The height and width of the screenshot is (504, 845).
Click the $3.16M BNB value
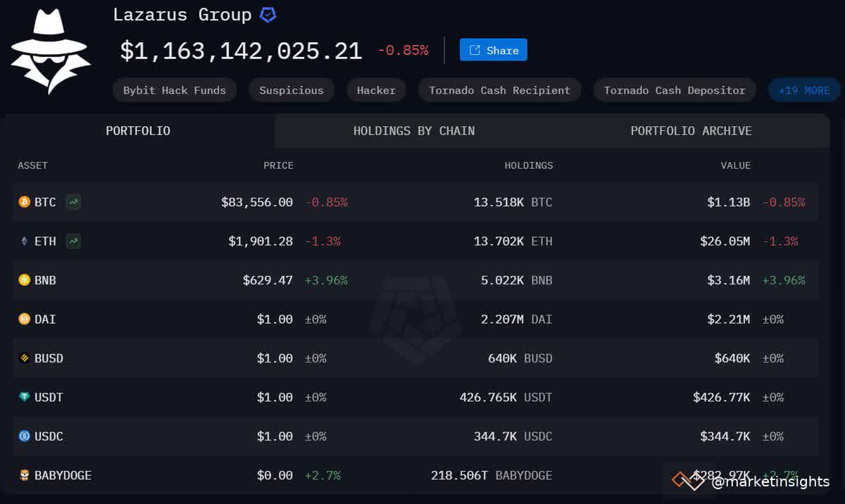tap(729, 280)
